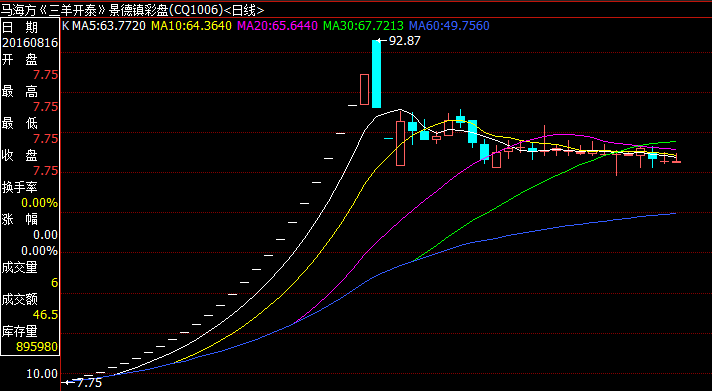
Task: Click the K indicator label before MA5
Action: point(66,25)
